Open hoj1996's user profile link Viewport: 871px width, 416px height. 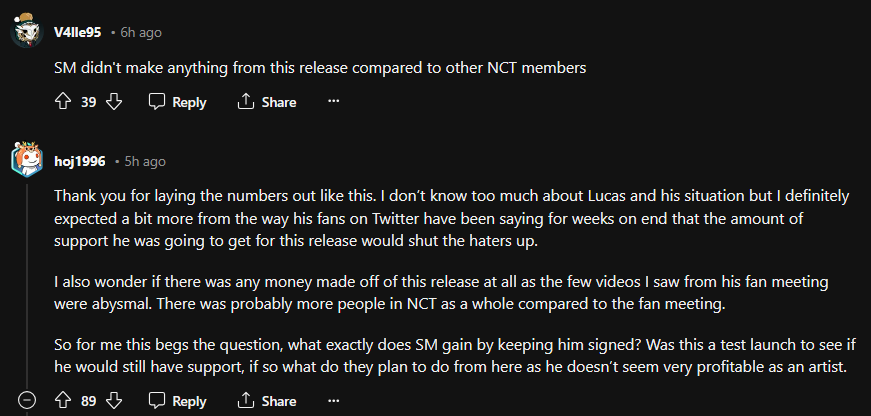pyautogui.click(x=79, y=161)
